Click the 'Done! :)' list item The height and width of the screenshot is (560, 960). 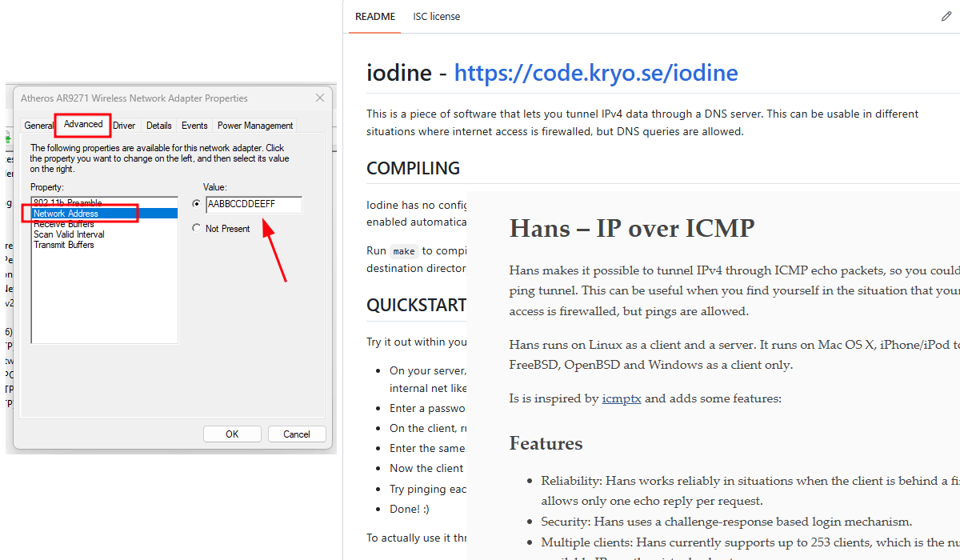point(410,509)
